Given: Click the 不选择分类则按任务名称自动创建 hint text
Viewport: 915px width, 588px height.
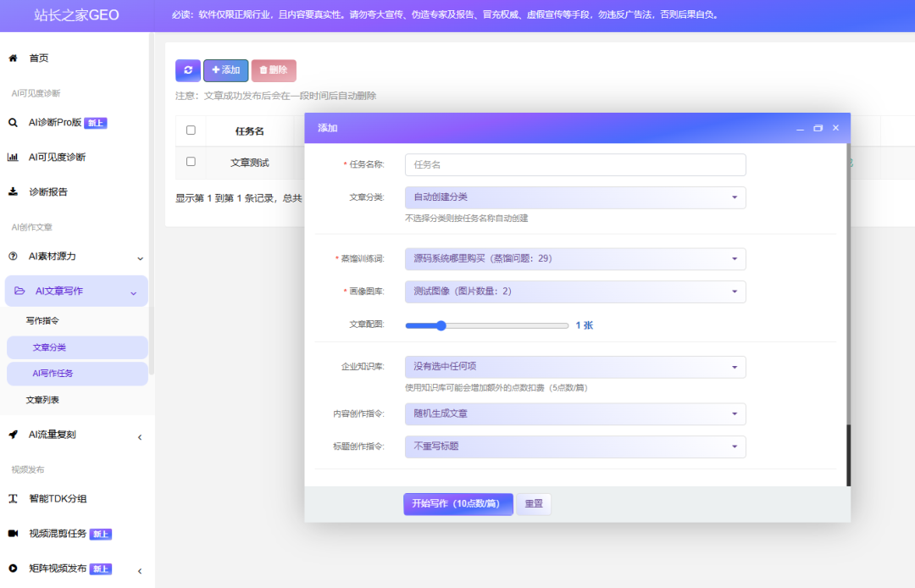Looking at the screenshot, I should [466, 218].
